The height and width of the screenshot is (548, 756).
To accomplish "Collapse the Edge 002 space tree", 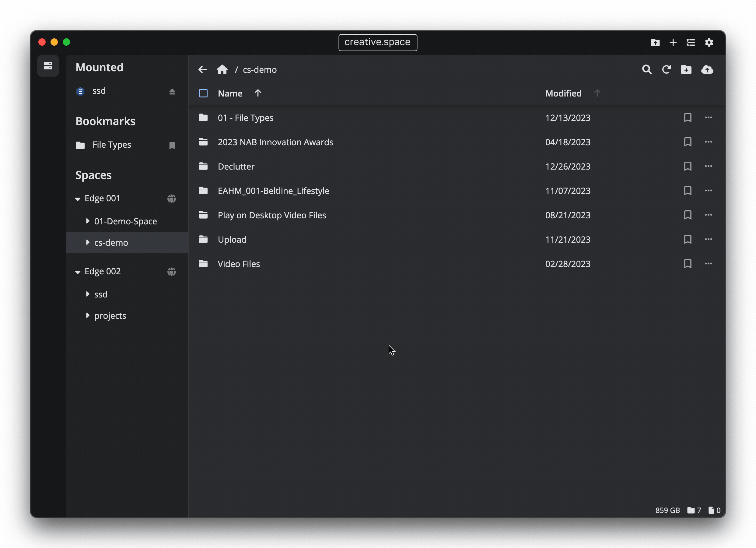I will pyautogui.click(x=78, y=272).
